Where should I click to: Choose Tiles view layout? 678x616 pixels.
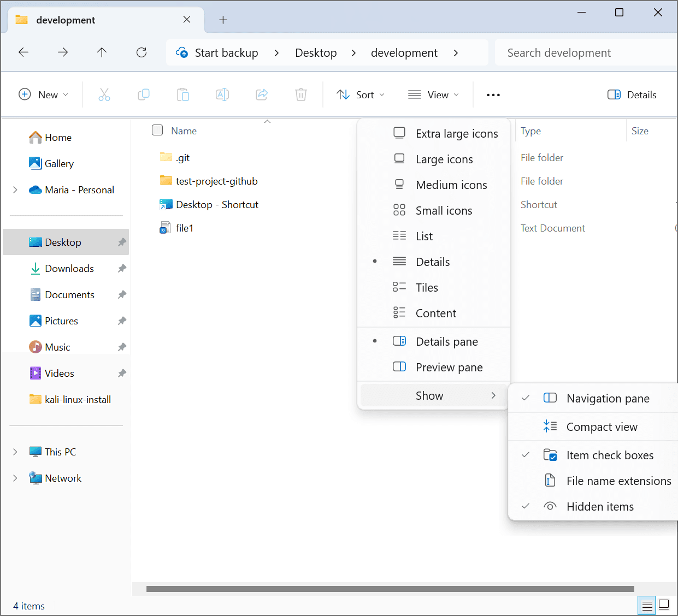(434, 287)
